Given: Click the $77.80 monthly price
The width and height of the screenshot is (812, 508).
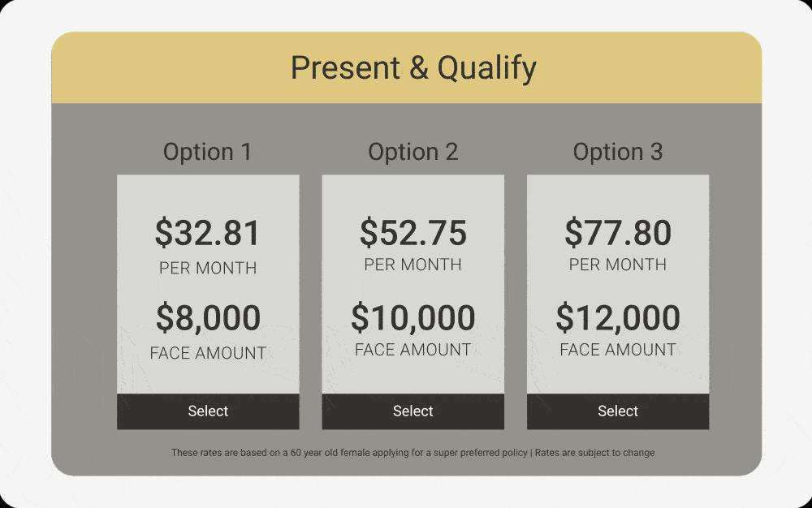Looking at the screenshot, I should [x=618, y=233].
